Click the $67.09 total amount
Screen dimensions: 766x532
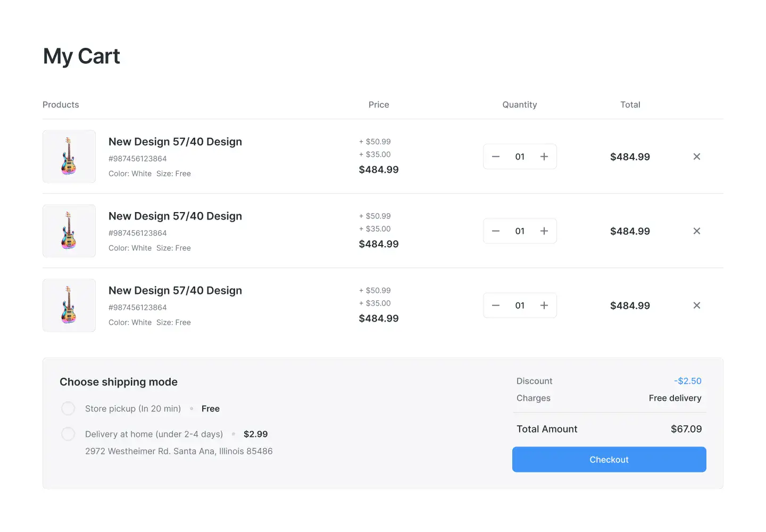[686, 429]
